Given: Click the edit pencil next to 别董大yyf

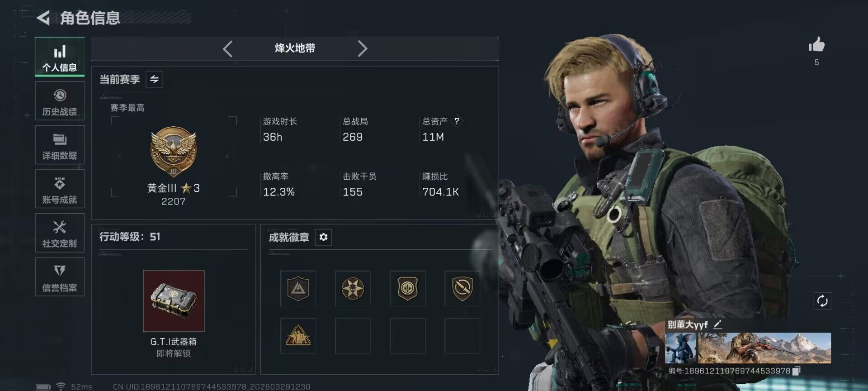Looking at the screenshot, I should [717, 324].
